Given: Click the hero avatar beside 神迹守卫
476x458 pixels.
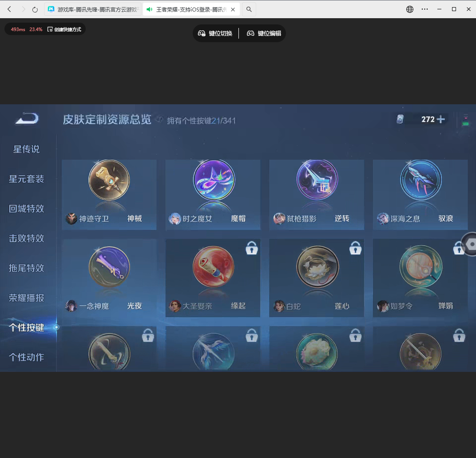Looking at the screenshot, I should [x=71, y=218].
